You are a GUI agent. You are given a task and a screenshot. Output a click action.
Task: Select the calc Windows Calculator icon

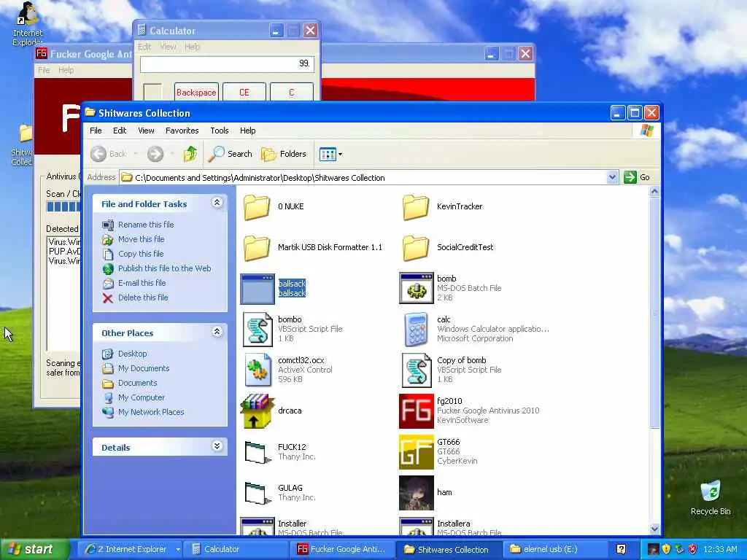click(416, 329)
